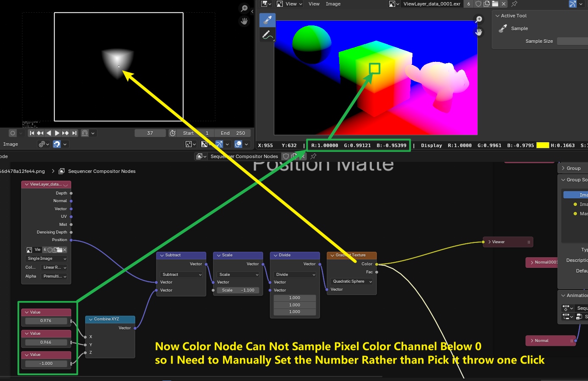Screen dimensions: 588x381
Task: Toggle snapping magnet in sequencer header
Action: 57,144
